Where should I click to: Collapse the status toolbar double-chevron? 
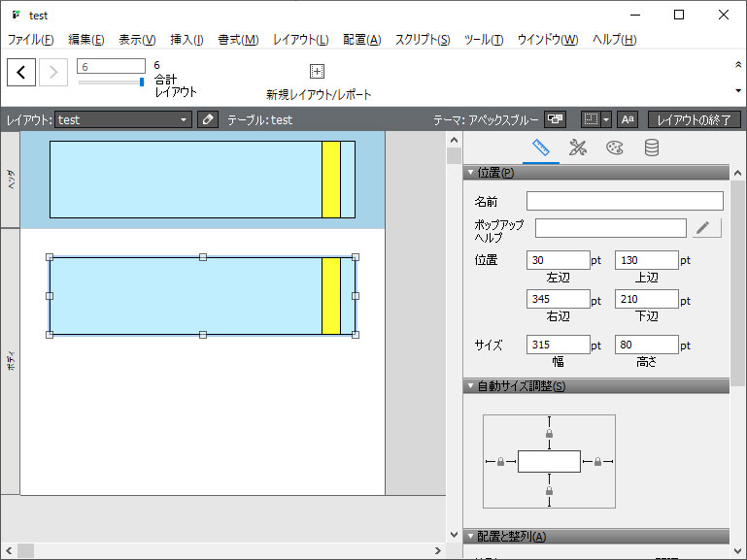738,65
